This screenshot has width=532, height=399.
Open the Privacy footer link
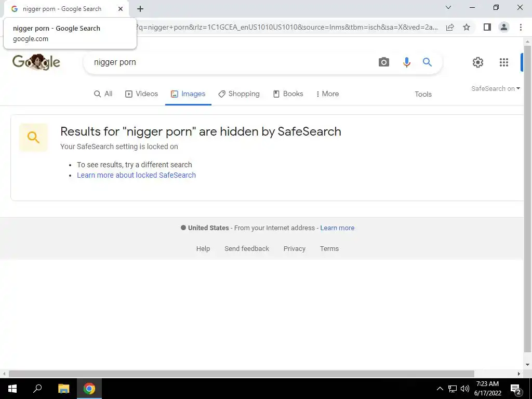pyautogui.click(x=295, y=249)
